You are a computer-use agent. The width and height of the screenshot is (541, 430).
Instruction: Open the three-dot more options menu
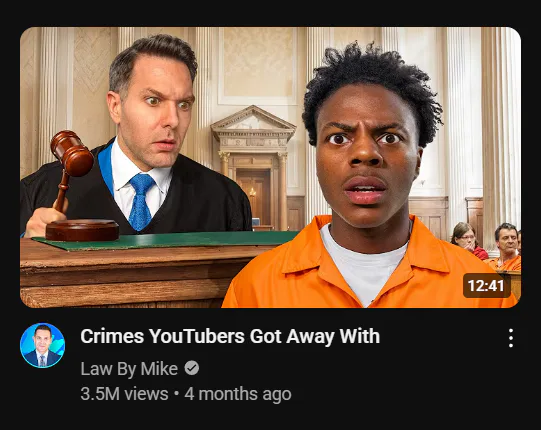pos(511,338)
